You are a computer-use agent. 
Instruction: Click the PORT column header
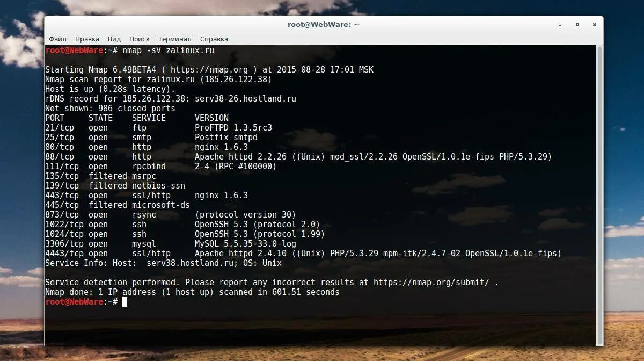tap(55, 118)
